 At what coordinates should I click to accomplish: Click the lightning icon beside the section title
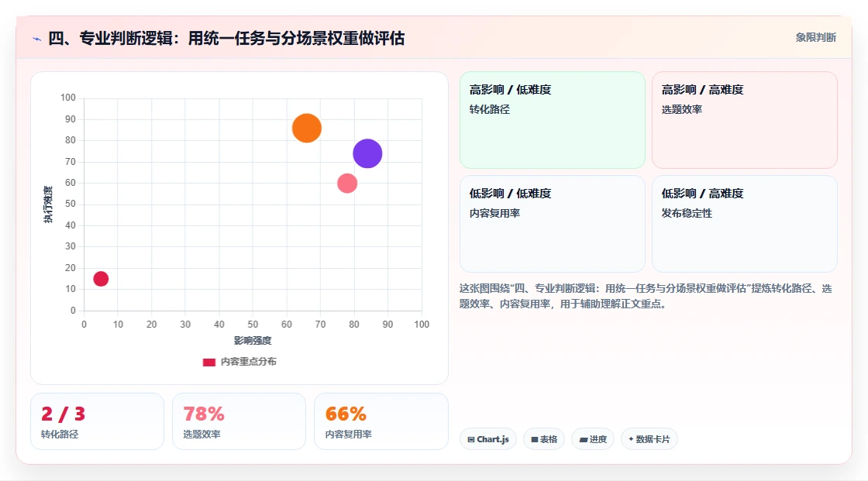coord(37,39)
